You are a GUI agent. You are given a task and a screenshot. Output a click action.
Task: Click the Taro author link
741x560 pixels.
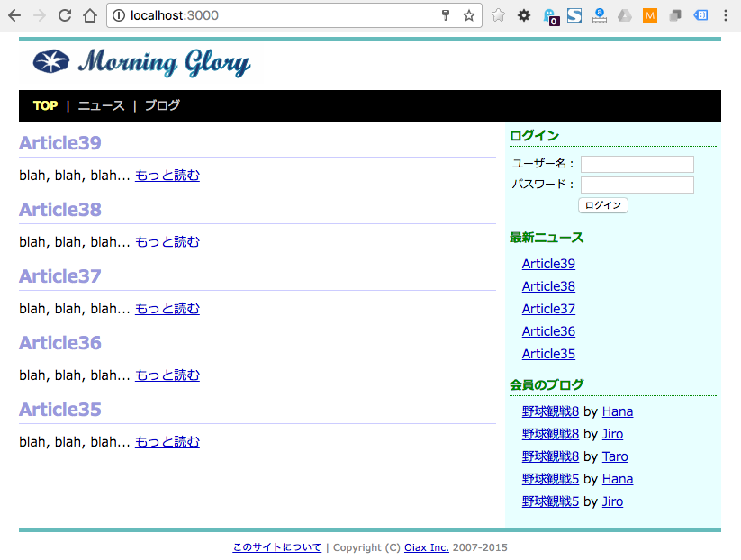(x=615, y=456)
